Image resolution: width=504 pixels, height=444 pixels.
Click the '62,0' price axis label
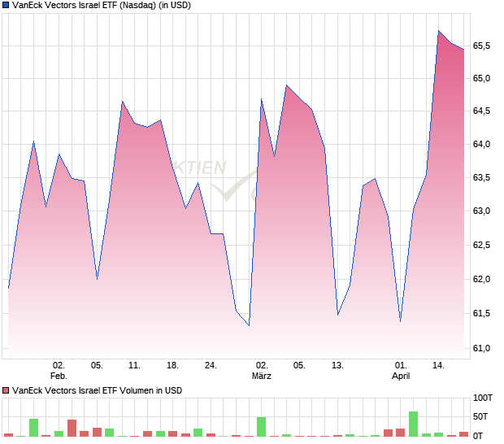pyautogui.click(x=481, y=279)
